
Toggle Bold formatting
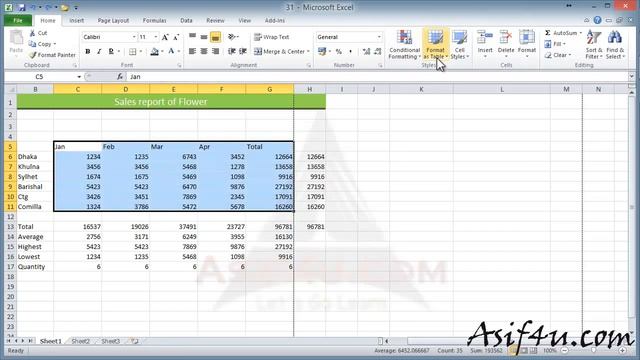pyautogui.click(x=87, y=51)
